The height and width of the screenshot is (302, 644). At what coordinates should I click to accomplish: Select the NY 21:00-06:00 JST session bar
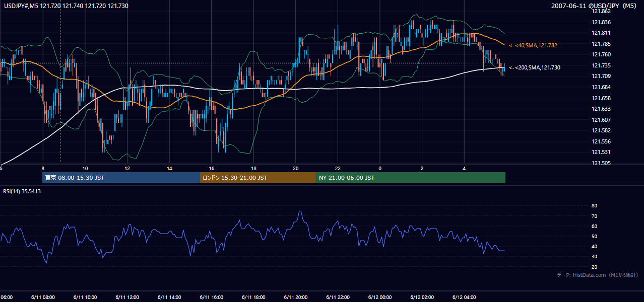(411, 178)
